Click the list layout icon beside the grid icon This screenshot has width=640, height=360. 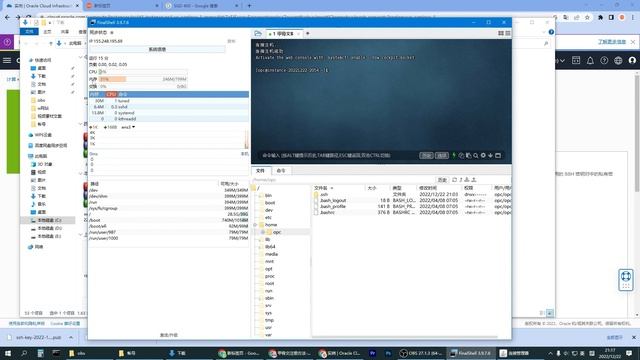(508, 33)
